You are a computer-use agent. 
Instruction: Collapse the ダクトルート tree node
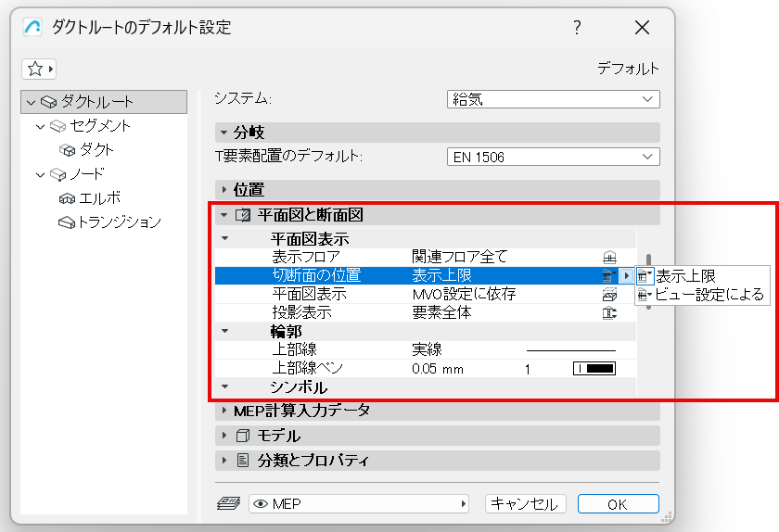click(x=31, y=102)
